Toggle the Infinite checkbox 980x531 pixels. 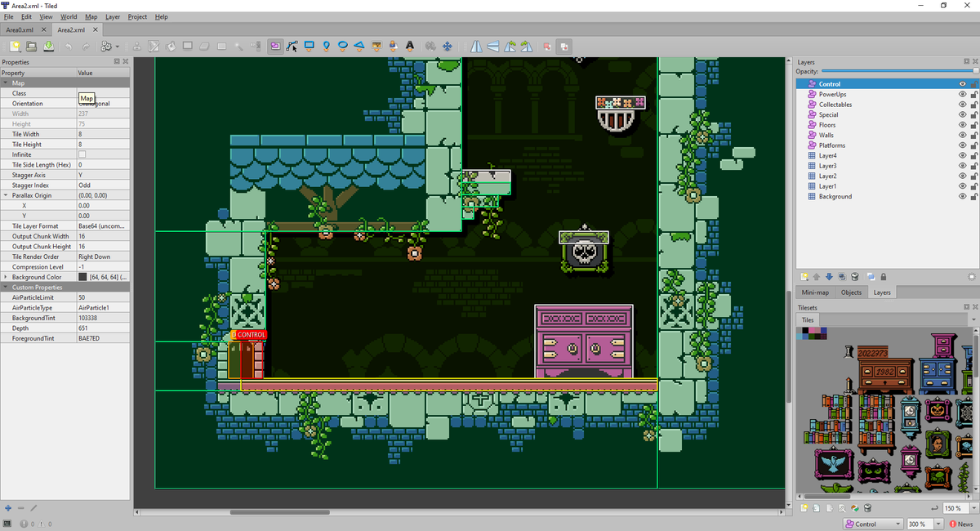click(x=82, y=154)
